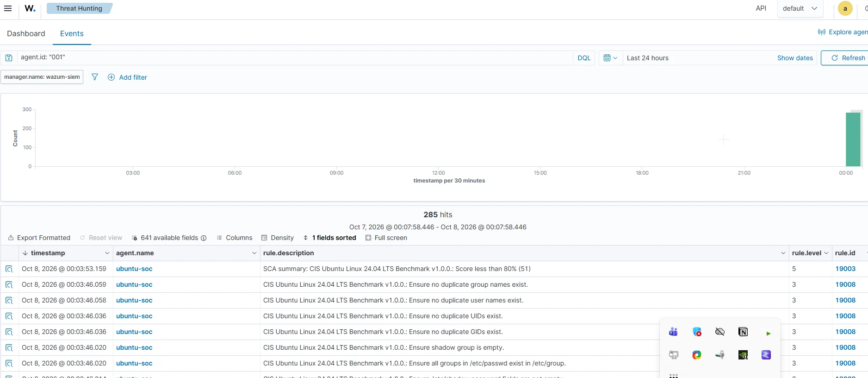Open the timestamp column options chevron
This screenshot has height=378, width=868.
click(x=107, y=253)
